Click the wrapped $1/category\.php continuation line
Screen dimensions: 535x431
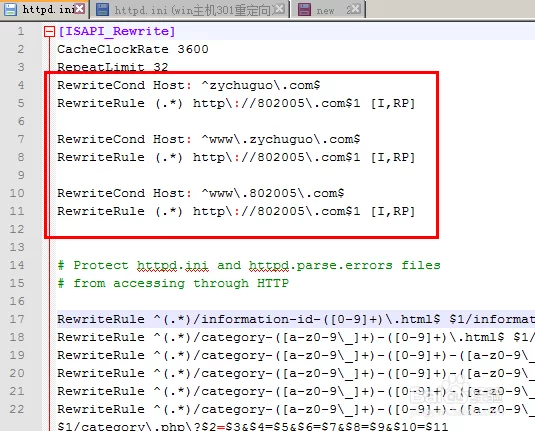click(252, 426)
